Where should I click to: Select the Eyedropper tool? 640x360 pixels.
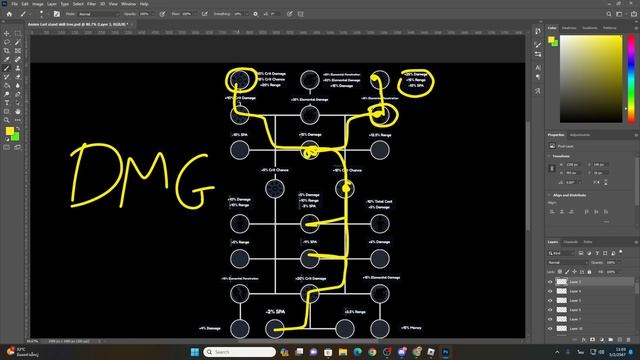(7, 60)
